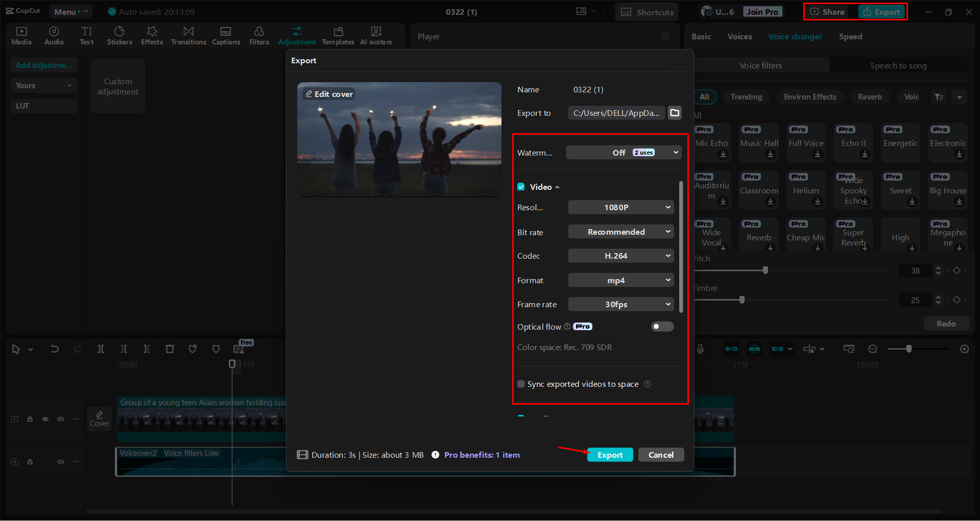This screenshot has height=521, width=980.
Task: Click the plain marker shield icon
Action: click(216, 349)
